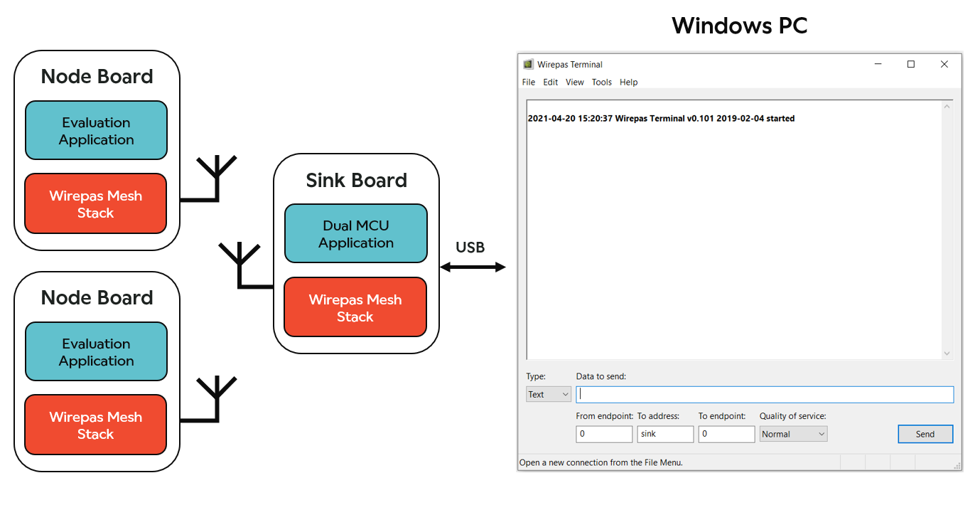Open the View menu
The height and width of the screenshot is (505, 980).
click(574, 82)
